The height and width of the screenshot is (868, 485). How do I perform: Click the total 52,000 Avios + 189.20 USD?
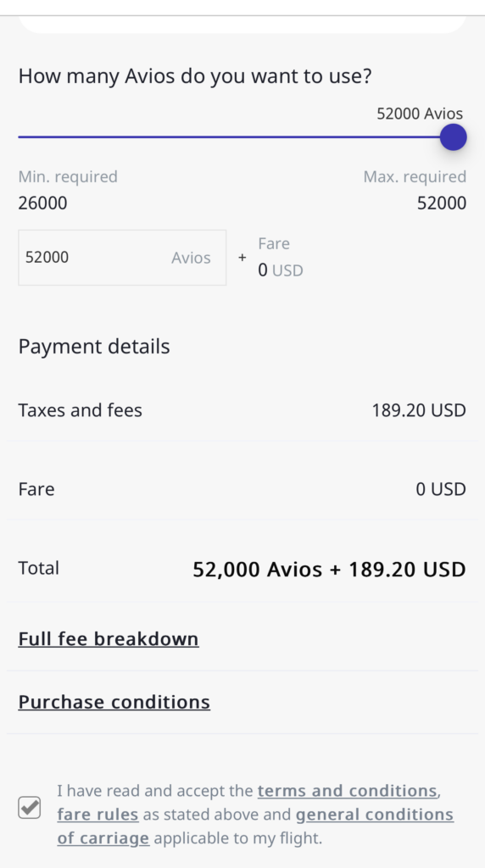point(329,569)
